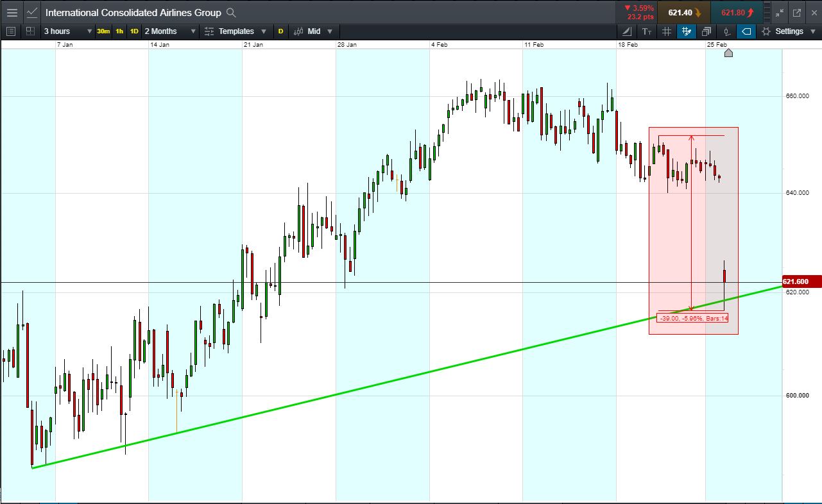Click the line chart icon beside the title
This screenshot has height=504, width=822.
coord(32,12)
